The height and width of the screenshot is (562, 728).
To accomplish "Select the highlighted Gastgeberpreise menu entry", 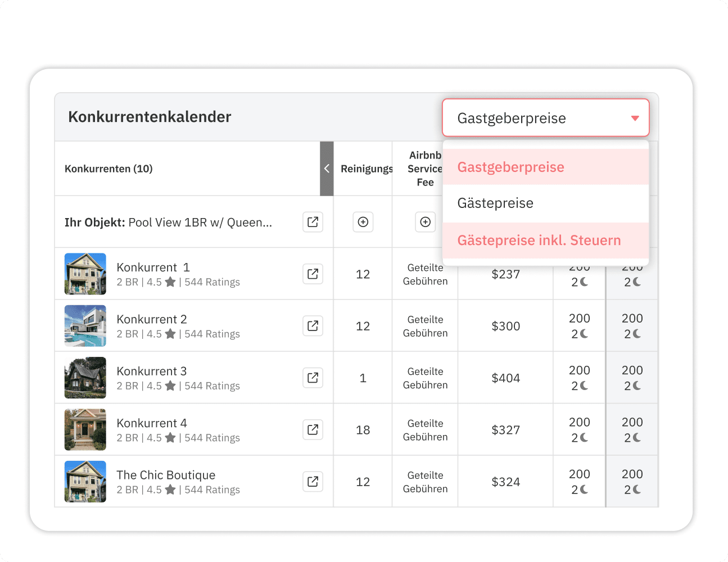I will [510, 167].
